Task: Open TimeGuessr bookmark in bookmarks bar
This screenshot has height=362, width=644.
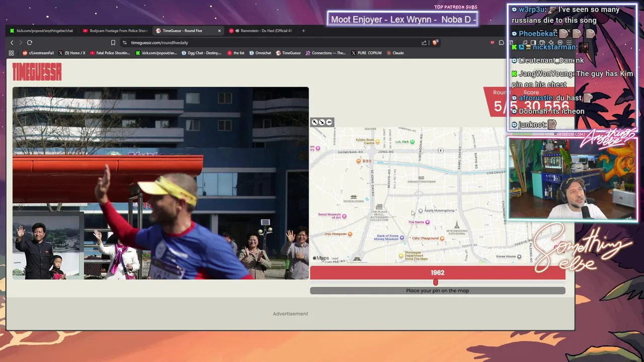Action: [x=288, y=53]
